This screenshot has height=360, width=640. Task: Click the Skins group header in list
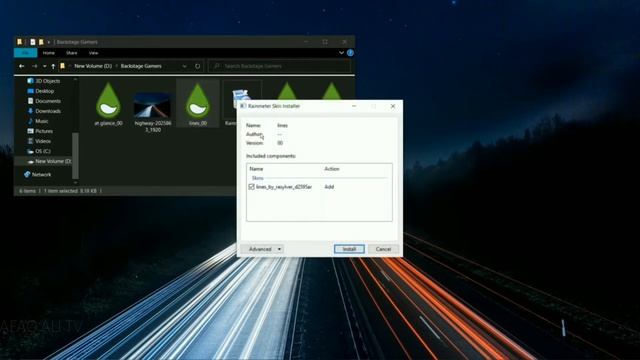(x=258, y=178)
